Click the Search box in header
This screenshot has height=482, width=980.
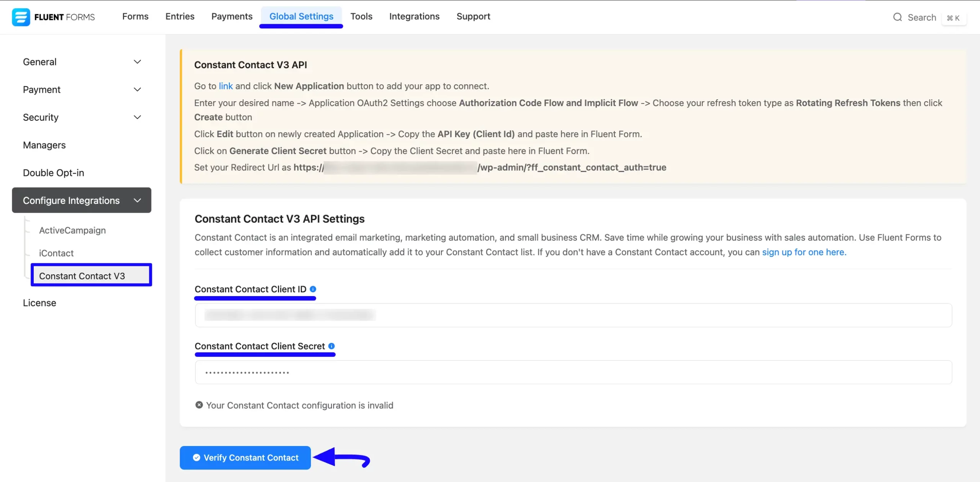coord(921,17)
